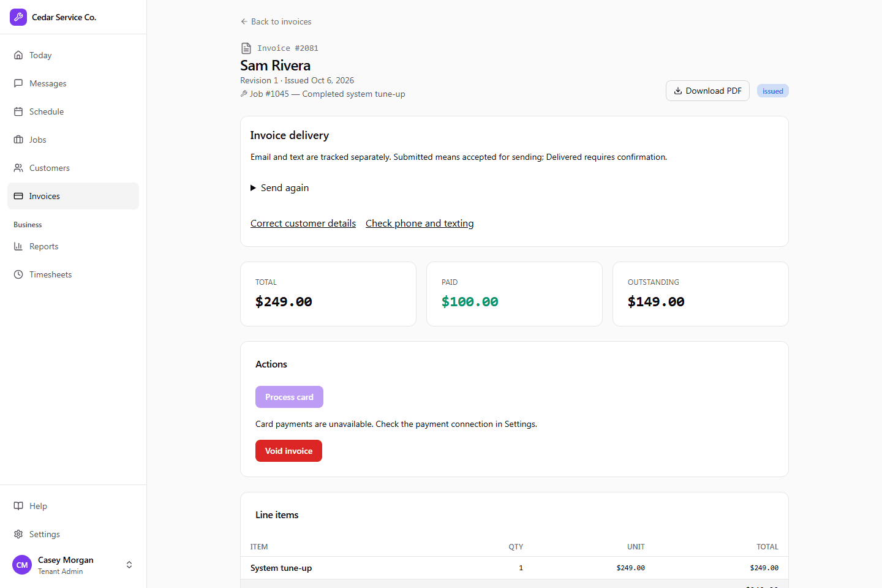Click the Jobs briefcase icon
The height and width of the screenshot is (588, 882).
18,140
